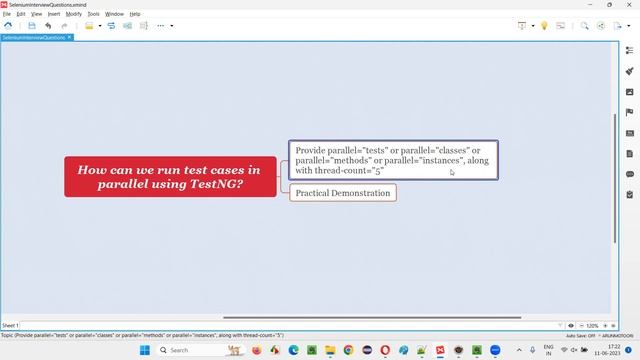This screenshot has height=360, width=640.
Task: Open the Outline panel in the right sidebar
Action: tap(629, 50)
